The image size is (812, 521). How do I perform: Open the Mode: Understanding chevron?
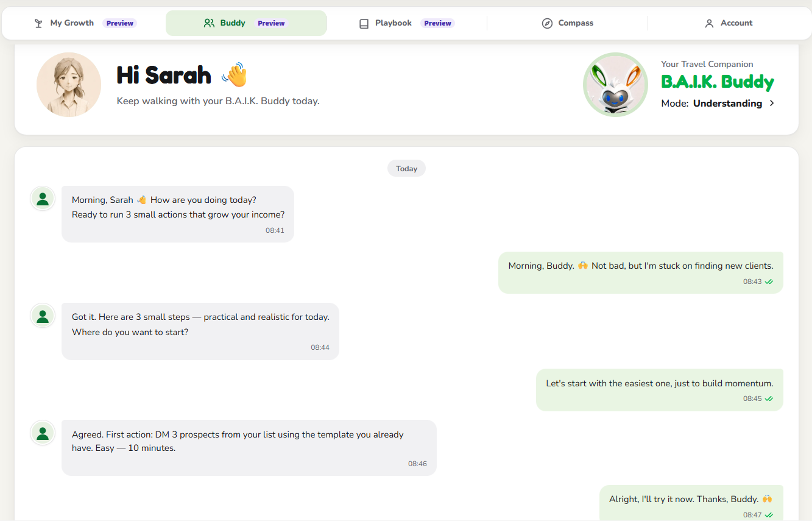coord(772,103)
